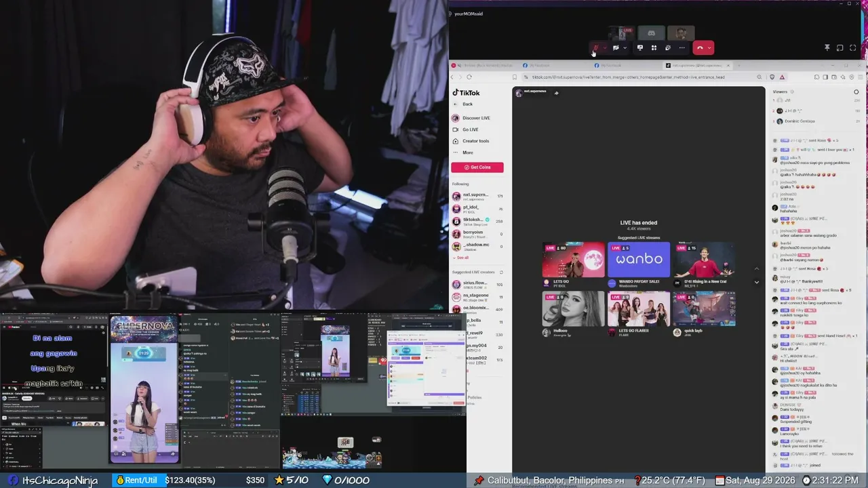Expand the Following list with See all

(461, 258)
